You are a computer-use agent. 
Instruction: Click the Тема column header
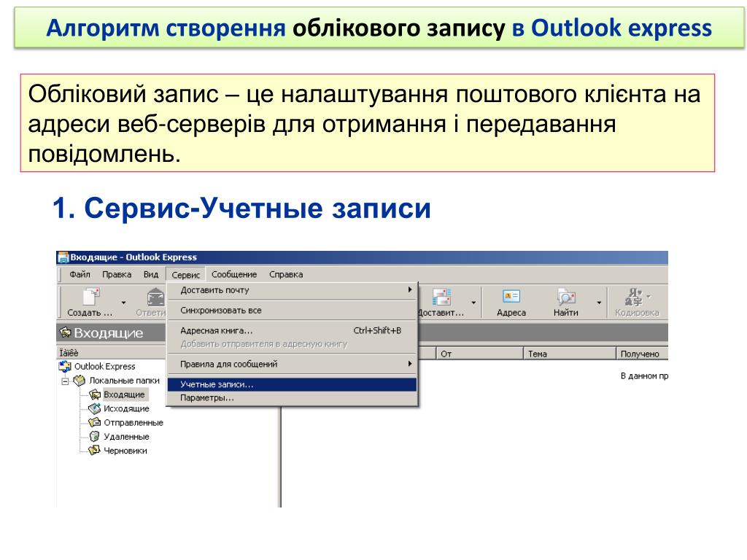[x=570, y=354]
